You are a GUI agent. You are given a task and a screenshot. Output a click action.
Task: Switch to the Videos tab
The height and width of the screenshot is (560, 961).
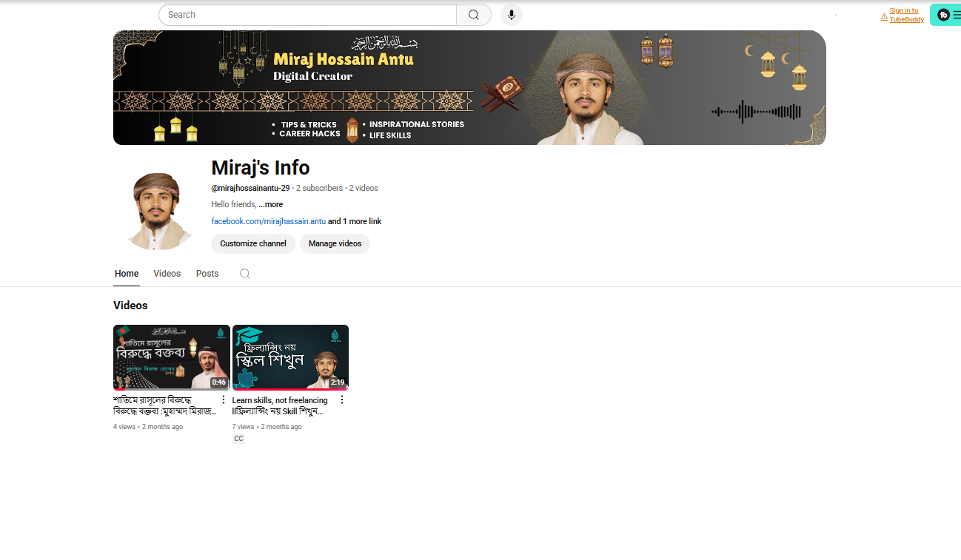click(167, 273)
